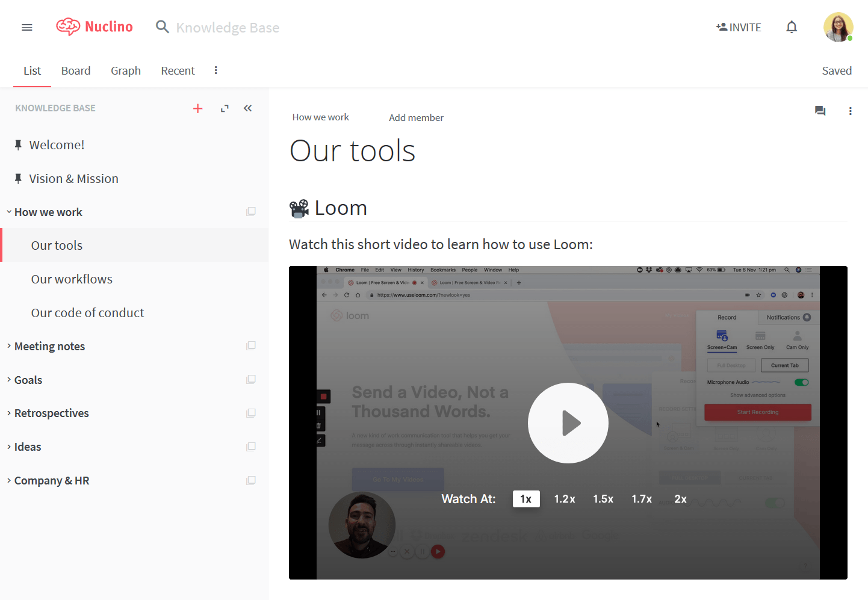Screen dimensions: 868x600
Task: Click the Loom section heading
Action: click(x=341, y=208)
